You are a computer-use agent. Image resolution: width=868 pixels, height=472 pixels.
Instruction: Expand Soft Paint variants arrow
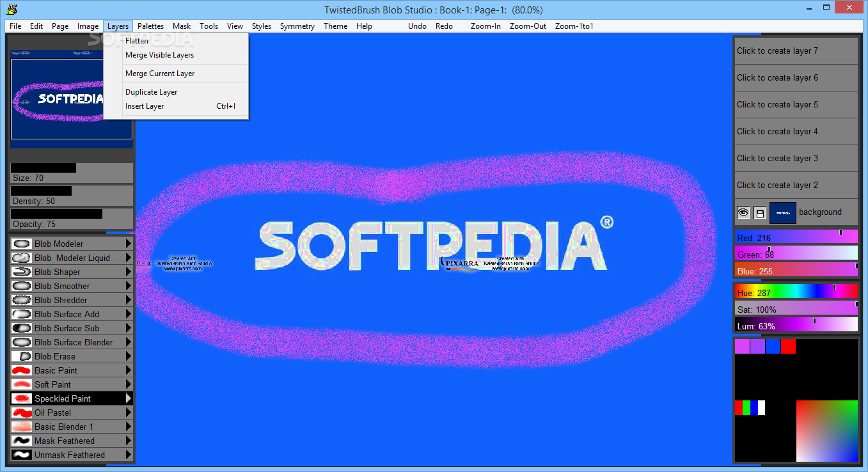pos(129,384)
